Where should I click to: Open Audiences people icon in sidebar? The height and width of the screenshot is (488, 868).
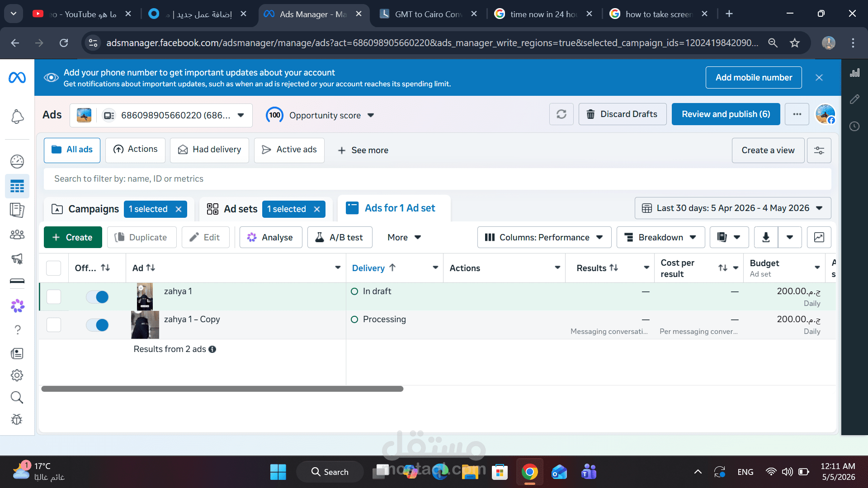17,235
